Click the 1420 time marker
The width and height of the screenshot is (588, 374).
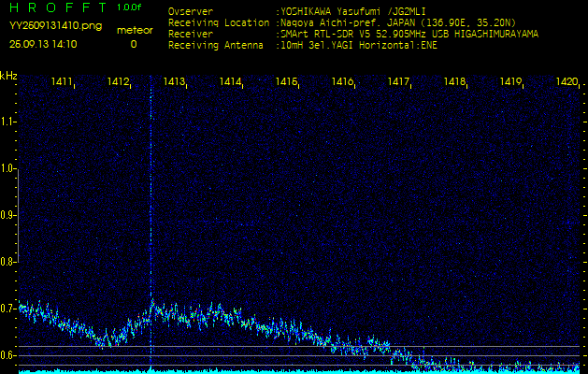[566, 82]
